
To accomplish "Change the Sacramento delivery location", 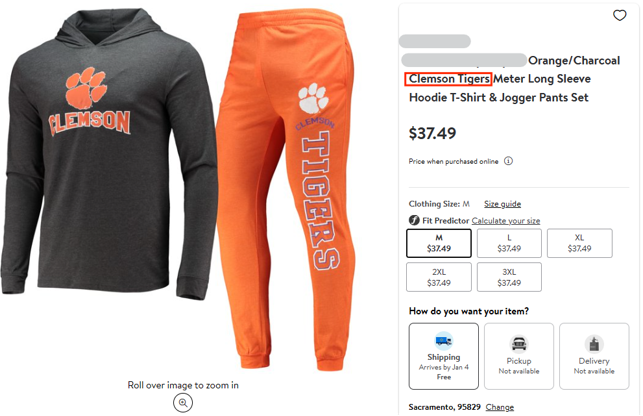I will coord(500,407).
